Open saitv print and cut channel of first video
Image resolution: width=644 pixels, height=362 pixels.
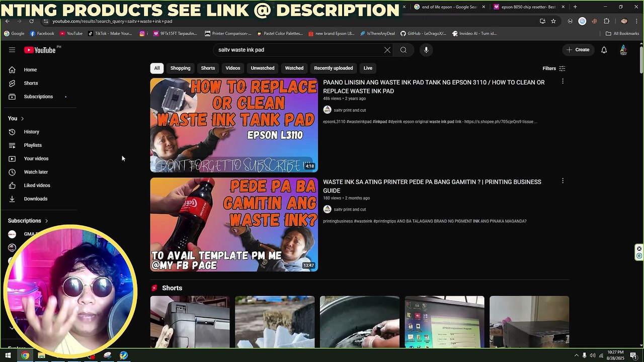(x=350, y=110)
